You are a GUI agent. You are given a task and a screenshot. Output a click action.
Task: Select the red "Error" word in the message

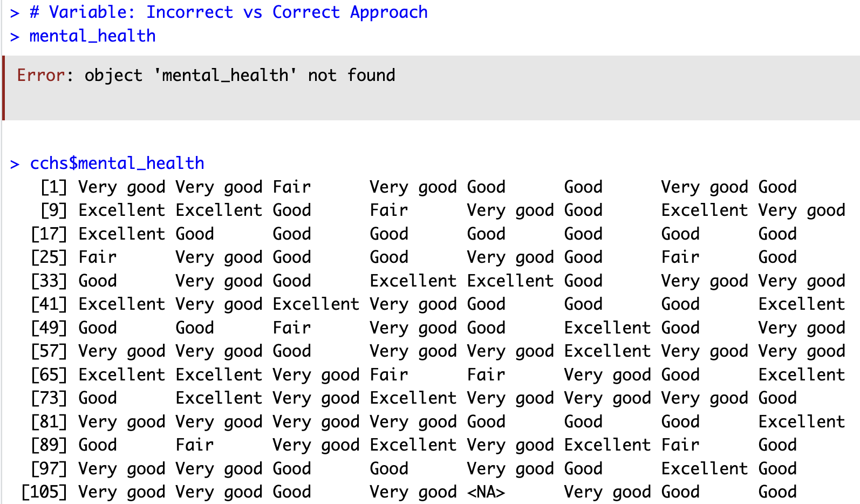(x=41, y=75)
